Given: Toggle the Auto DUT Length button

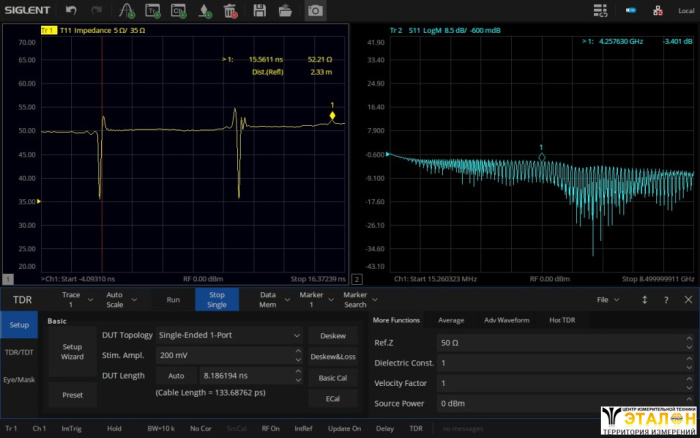Looking at the screenshot, I should point(176,375).
